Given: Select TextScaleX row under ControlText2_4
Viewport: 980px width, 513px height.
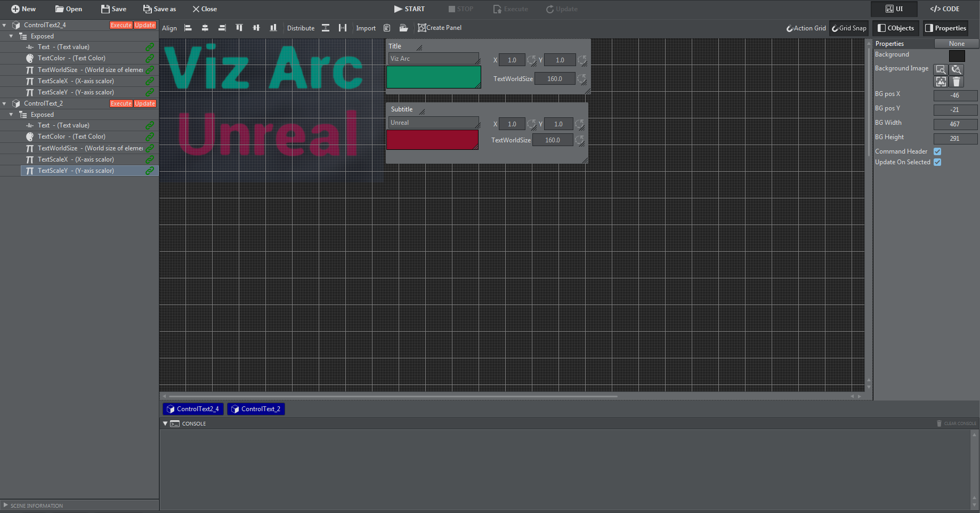Looking at the screenshot, I should 90,81.
